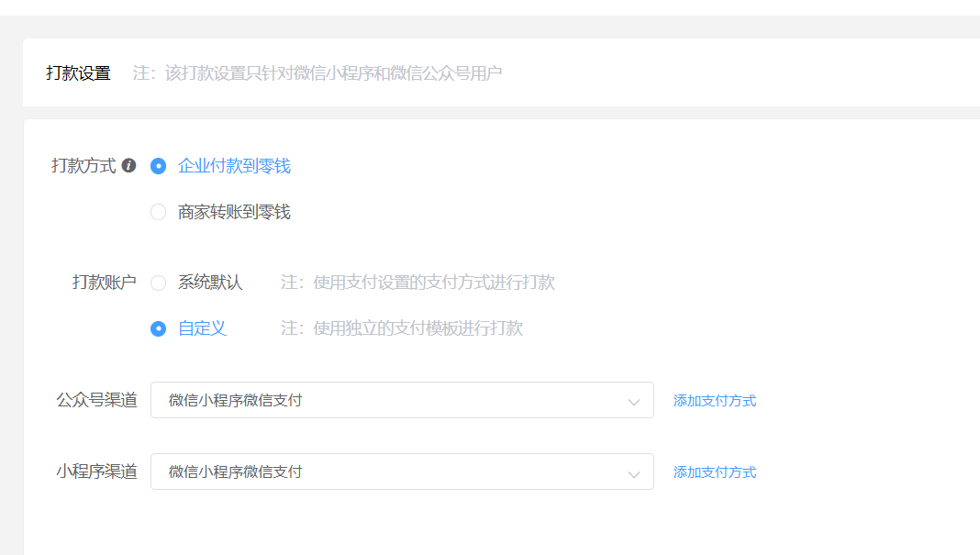This screenshot has height=555, width=980.
Task: Choose the 自定义 payout account option
Action: click(x=158, y=328)
